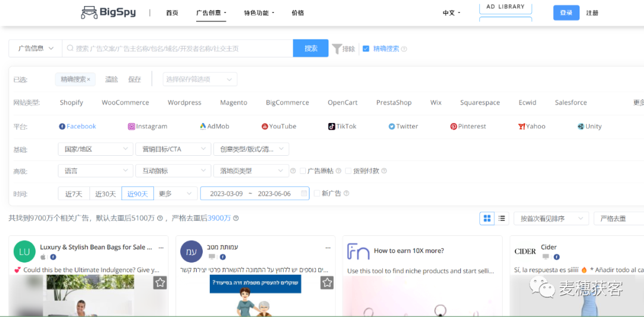This screenshot has height=317, width=644.
Task: Enable the 广告原帖 checkbox
Action: tap(303, 171)
